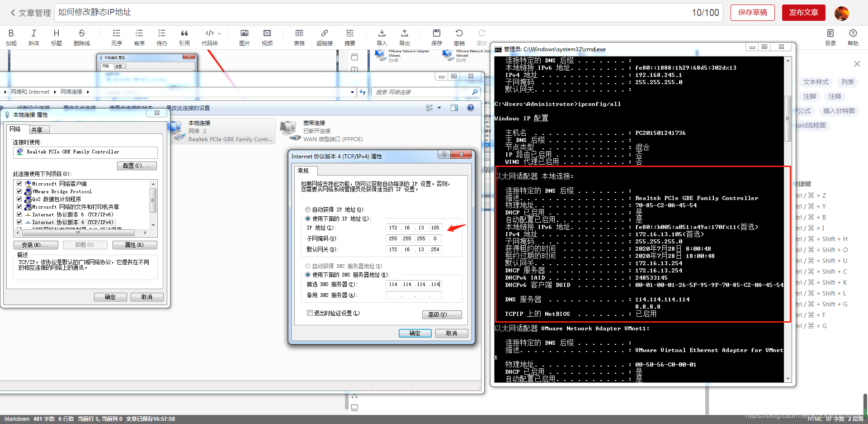Open advanced settings with 高级 button
Image resolution: width=868 pixels, height=424 pixels.
(442, 314)
